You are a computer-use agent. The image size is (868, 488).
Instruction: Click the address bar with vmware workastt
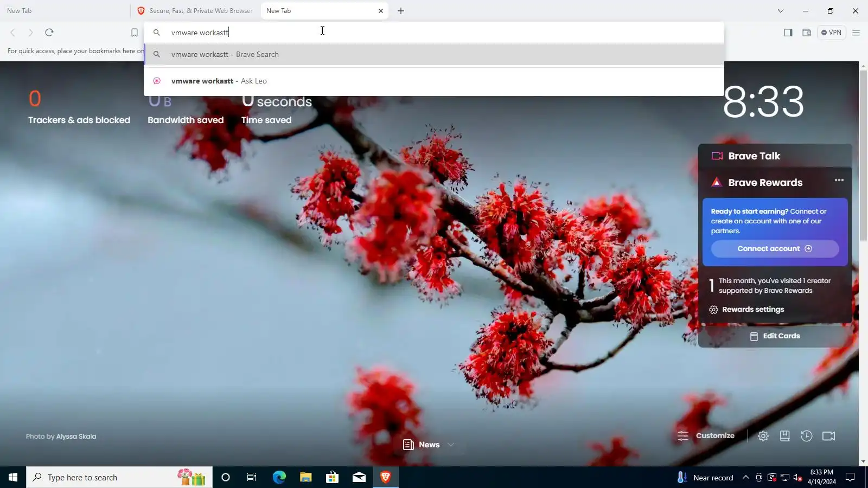(434, 33)
